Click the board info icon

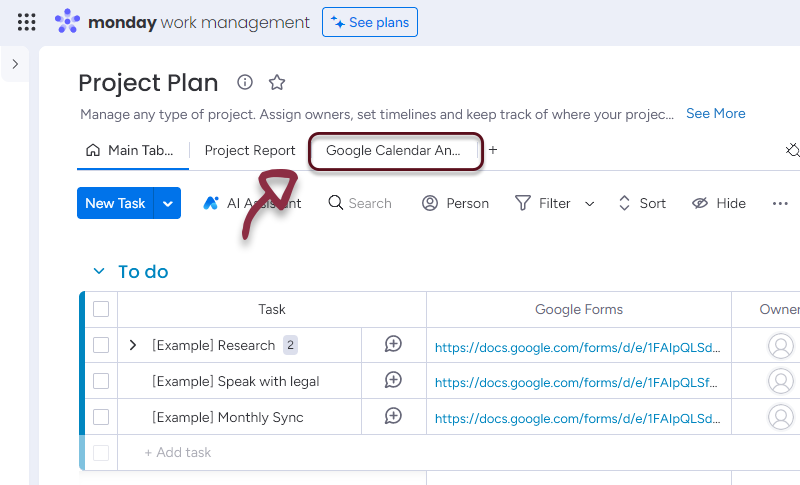[x=245, y=82]
